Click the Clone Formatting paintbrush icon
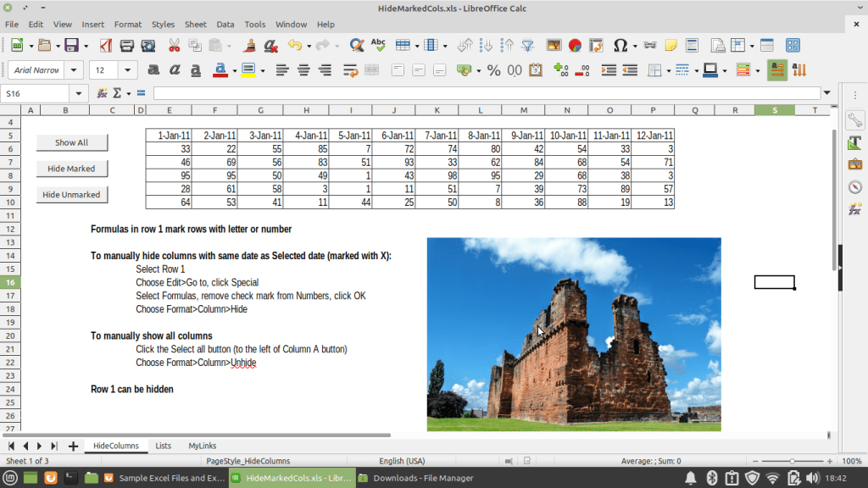Viewport: 868px width, 488px height. (x=250, y=46)
